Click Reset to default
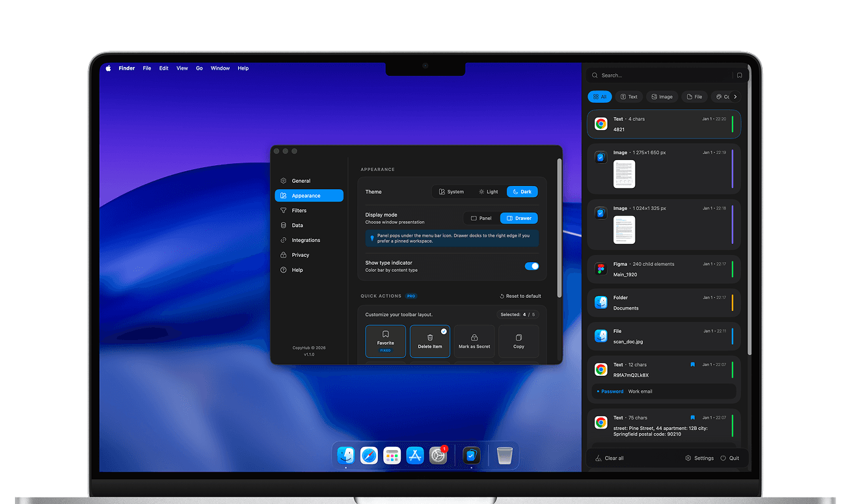This screenshot has width=851, height=504. click(520, 296)
